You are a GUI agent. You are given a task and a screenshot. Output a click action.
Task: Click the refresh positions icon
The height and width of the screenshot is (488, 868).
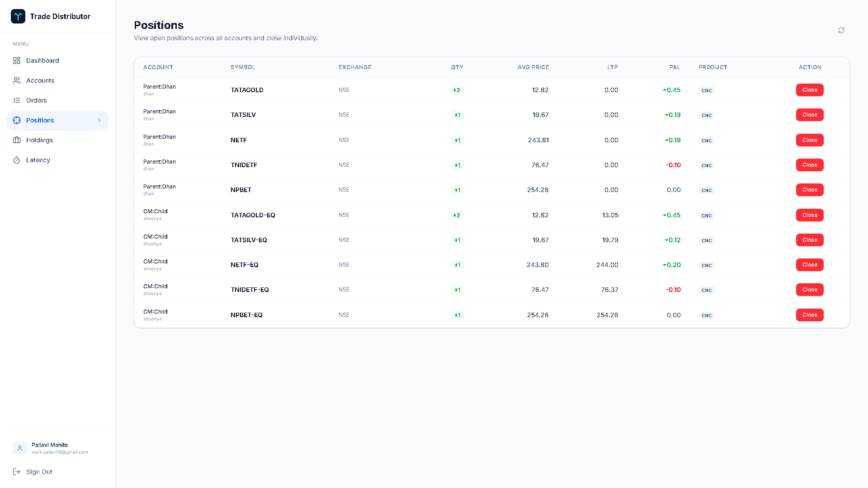pos(841,30)
